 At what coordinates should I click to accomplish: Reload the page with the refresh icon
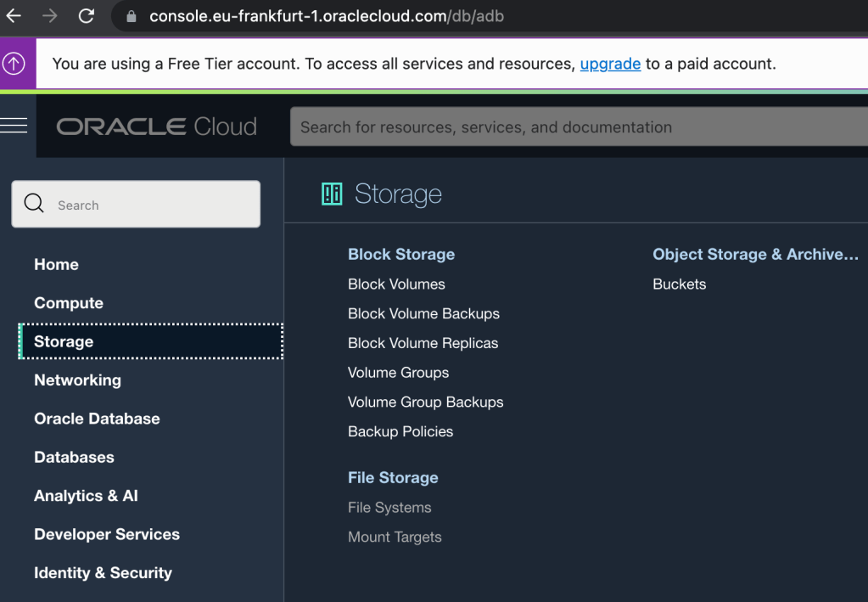(x=86, y=16)
